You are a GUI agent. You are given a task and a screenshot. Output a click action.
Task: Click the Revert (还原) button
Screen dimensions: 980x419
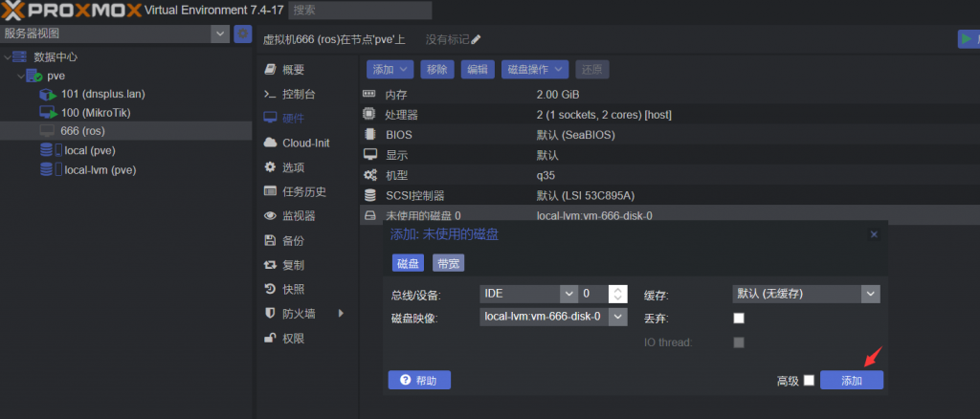click(x=591, y=69)
